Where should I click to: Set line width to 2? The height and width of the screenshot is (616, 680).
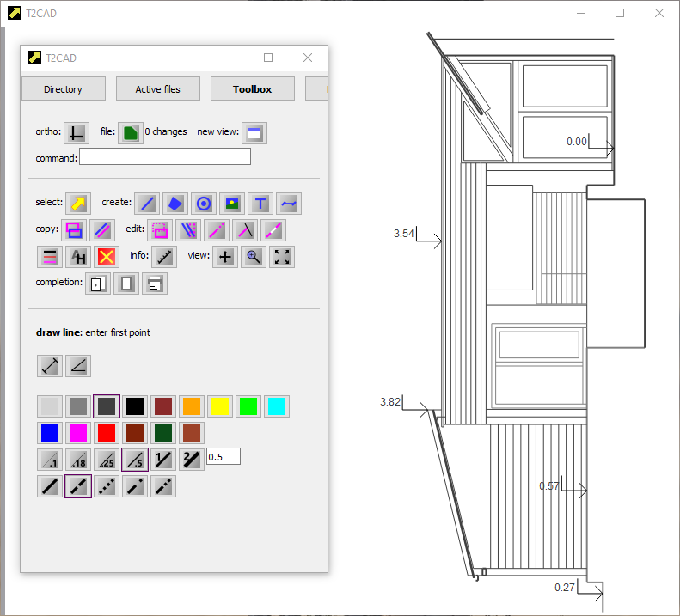click(191, 460)
